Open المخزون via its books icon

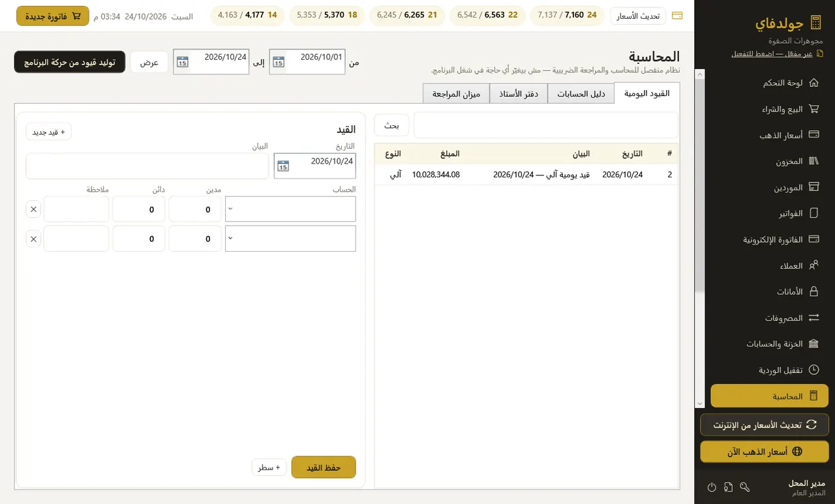click(x=813, y=161)
